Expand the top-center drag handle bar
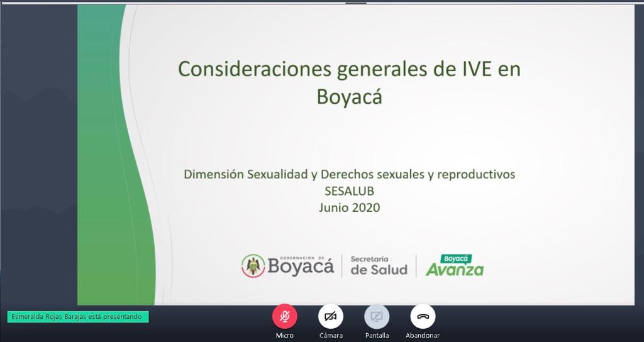This screenshot has height=342, width=644. tap(356, 3)
